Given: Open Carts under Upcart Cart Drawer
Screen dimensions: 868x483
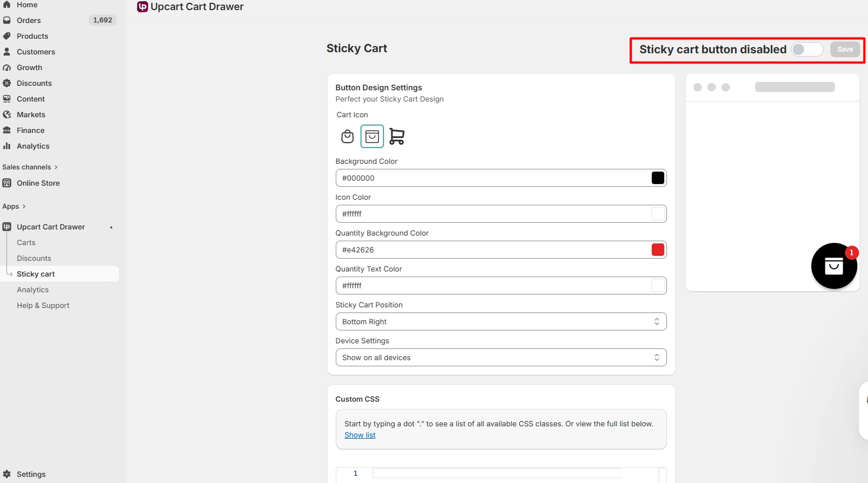Looking at the screenshot, I should 26,242.
